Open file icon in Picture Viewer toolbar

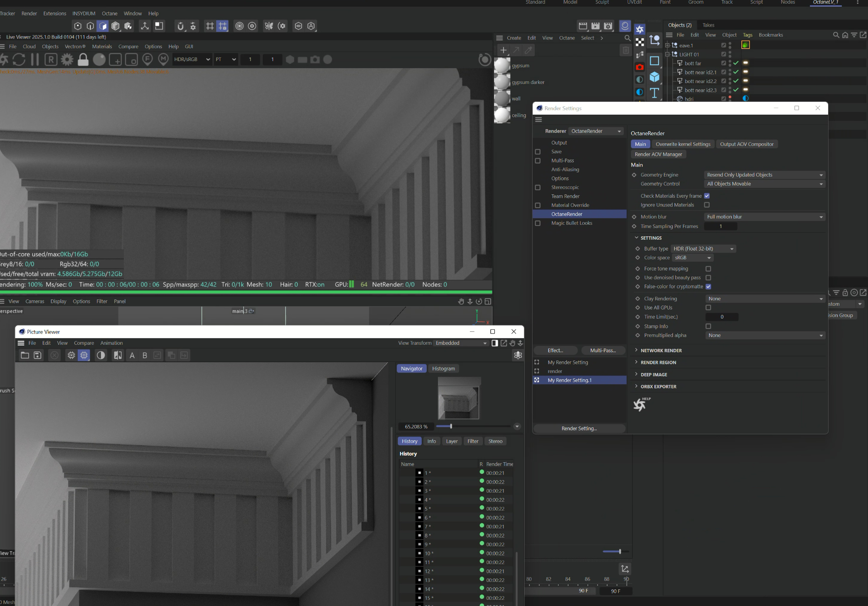coord(25,356)
